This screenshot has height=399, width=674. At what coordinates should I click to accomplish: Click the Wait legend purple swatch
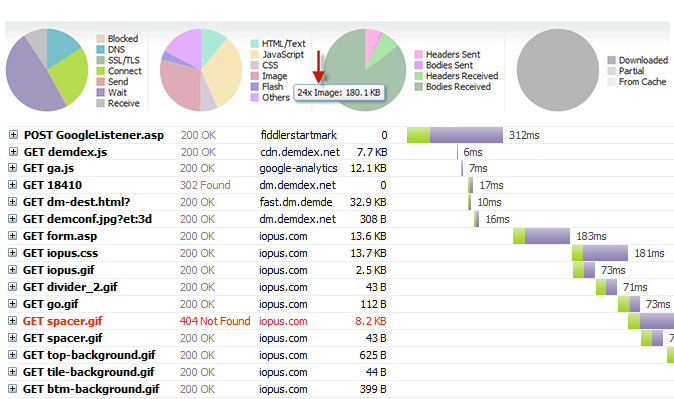[x=101, y=92]
